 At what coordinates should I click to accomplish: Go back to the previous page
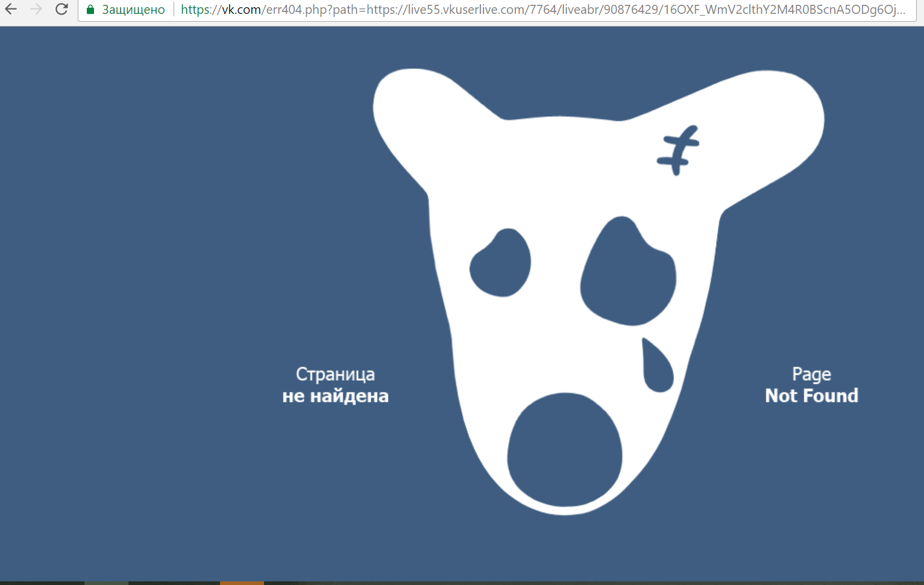pos(11,9)
